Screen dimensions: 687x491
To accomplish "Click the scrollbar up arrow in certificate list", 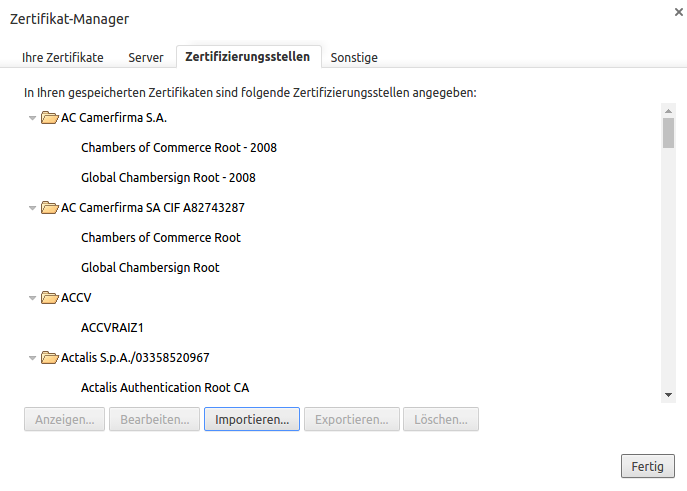I will coord(668,110).
